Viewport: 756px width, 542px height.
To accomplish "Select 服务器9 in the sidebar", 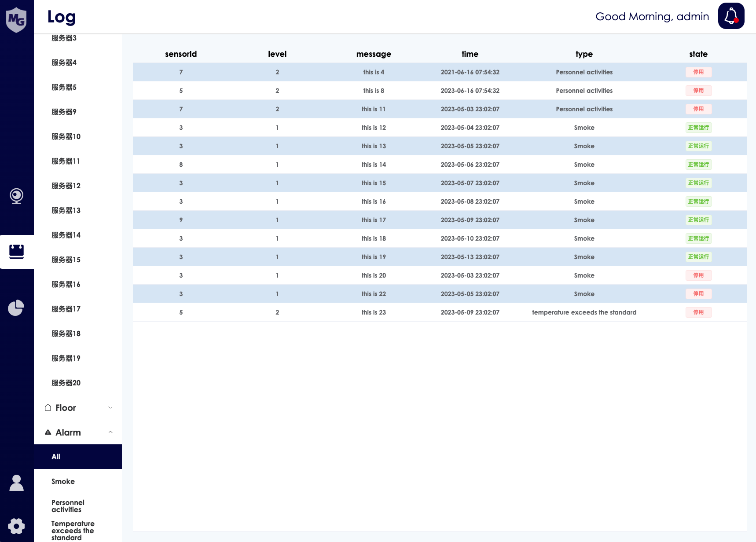I will pyautogui.click(x=64, y=112).
